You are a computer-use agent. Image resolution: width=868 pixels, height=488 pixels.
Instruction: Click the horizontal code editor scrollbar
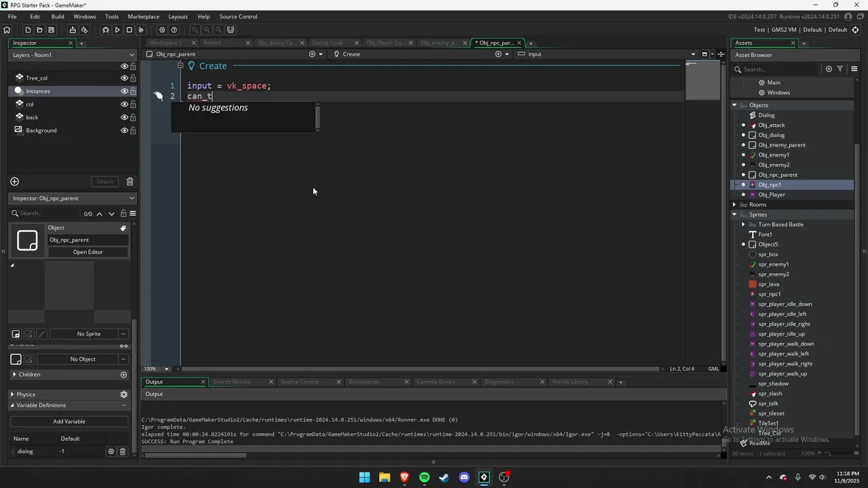(421, 369)
